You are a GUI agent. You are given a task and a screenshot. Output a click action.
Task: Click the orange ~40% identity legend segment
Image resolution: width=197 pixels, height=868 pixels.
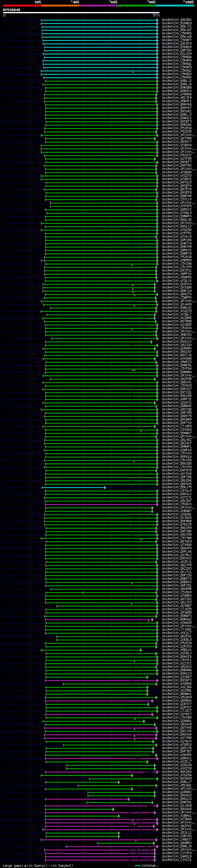60,6
